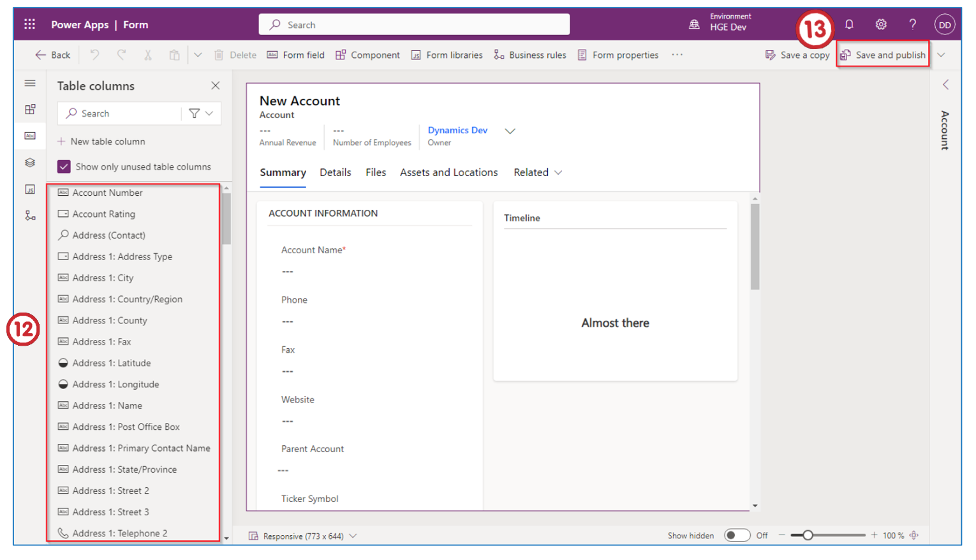Open the app launcher waffle icon
This screenshot has width=976, height=560.
click(29, 24)
